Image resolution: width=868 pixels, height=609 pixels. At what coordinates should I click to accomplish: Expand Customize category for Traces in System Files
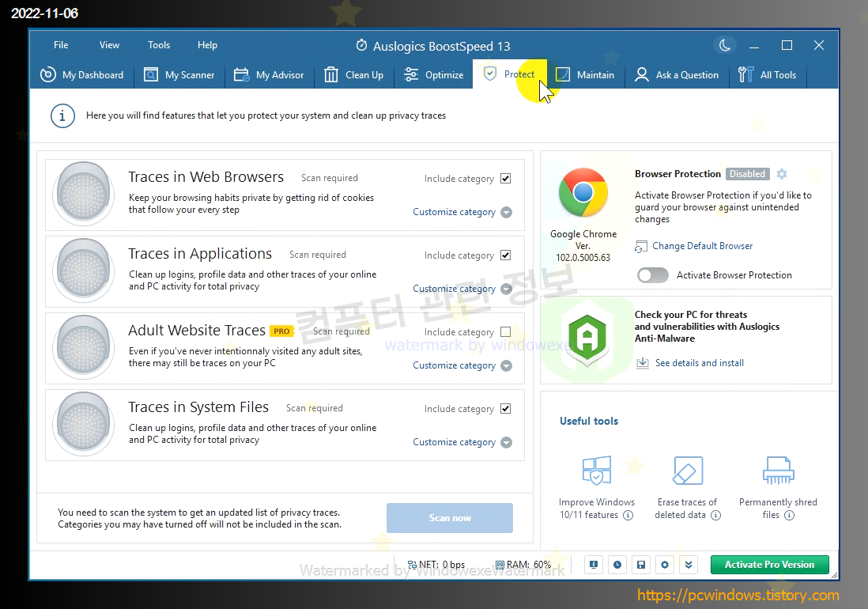(462, 442)
